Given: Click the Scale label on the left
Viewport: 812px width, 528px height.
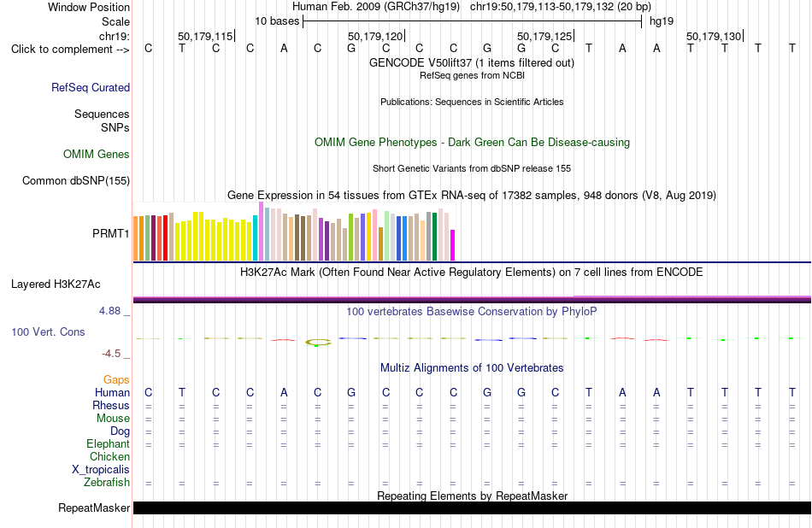Looking at the screenshot, I should tap(115, 21).
